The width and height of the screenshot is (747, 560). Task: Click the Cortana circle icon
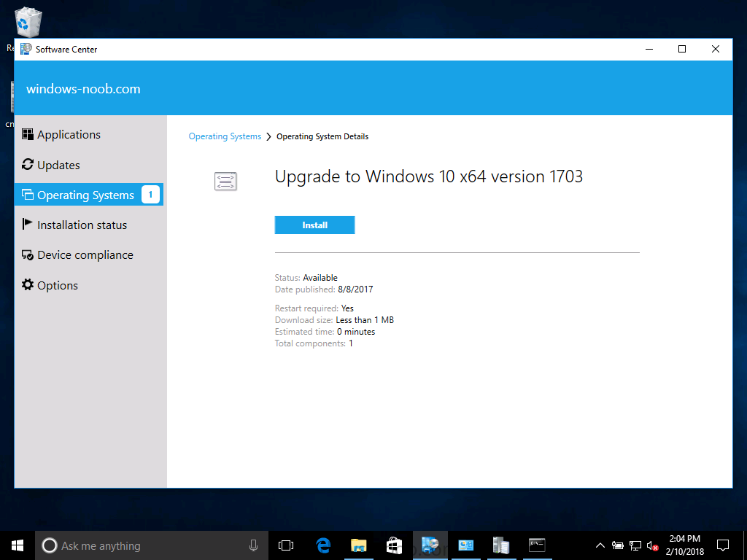click(x=50, y=545)
